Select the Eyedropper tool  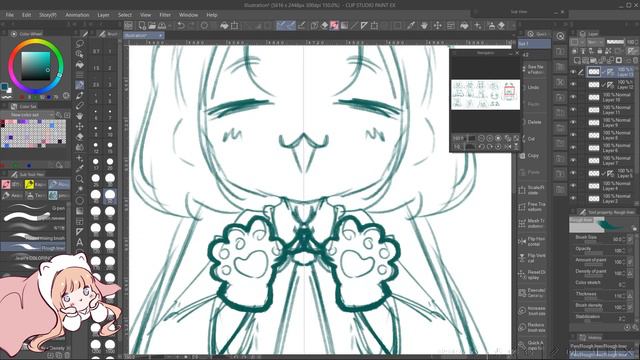tap(80, 168)
